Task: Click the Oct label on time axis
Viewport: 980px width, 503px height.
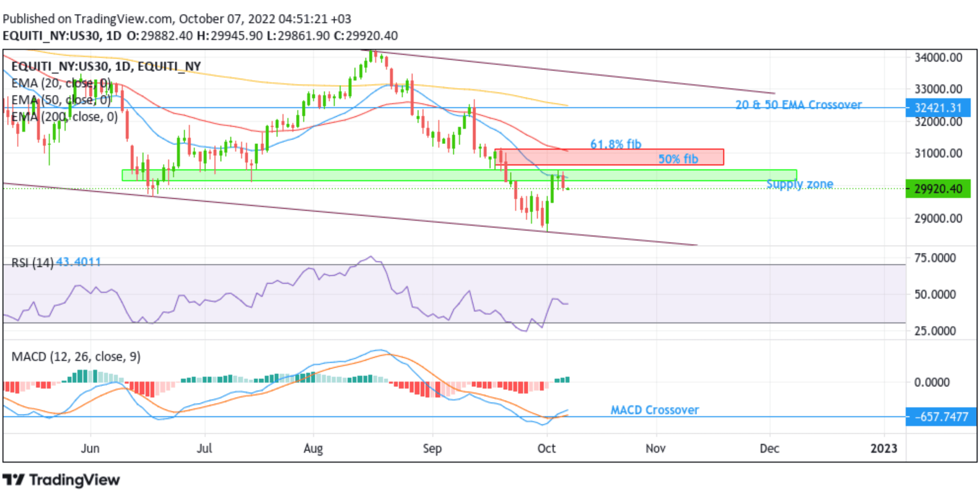Action: pyautogui.click(x=547, y=448)
